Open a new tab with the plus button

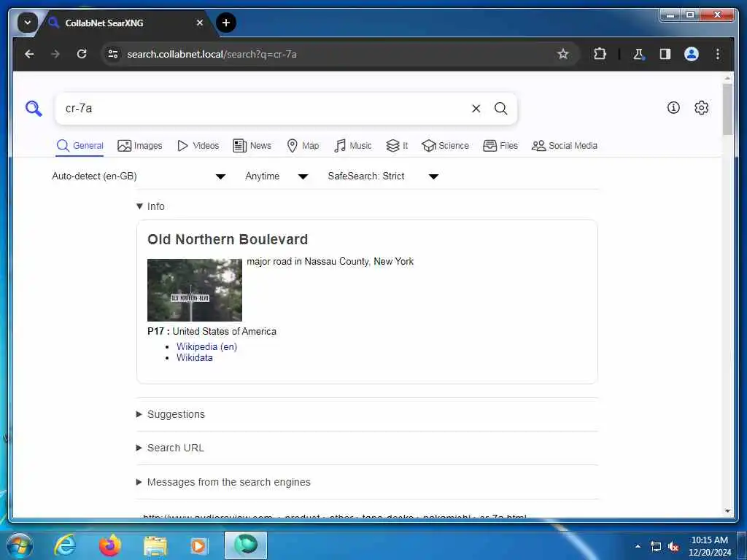click(226, 23)
